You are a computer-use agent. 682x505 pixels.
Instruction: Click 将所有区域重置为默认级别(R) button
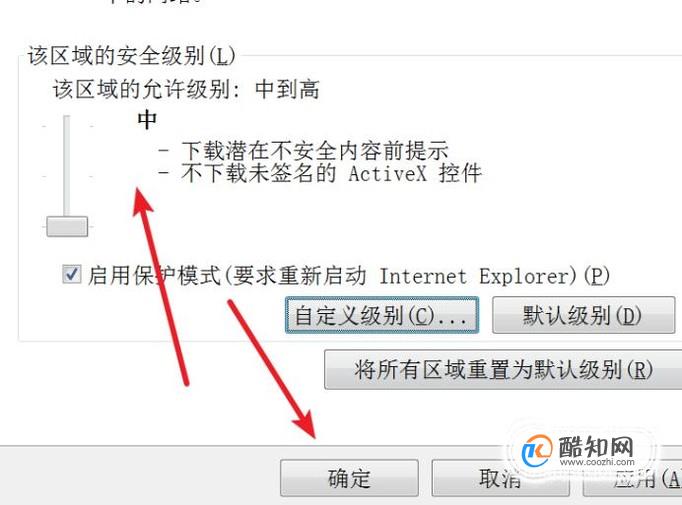(503, 370)
